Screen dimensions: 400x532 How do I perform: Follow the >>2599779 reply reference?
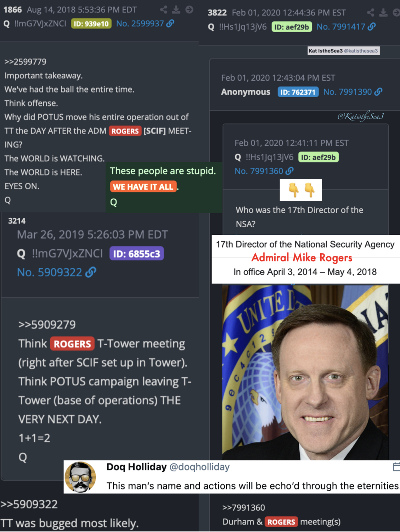(25, 62)
